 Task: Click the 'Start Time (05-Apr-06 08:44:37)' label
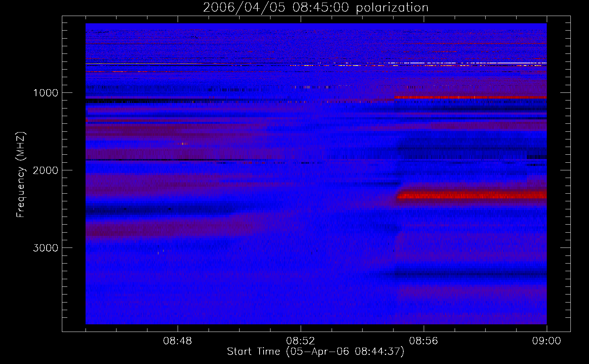coord(316,352)
